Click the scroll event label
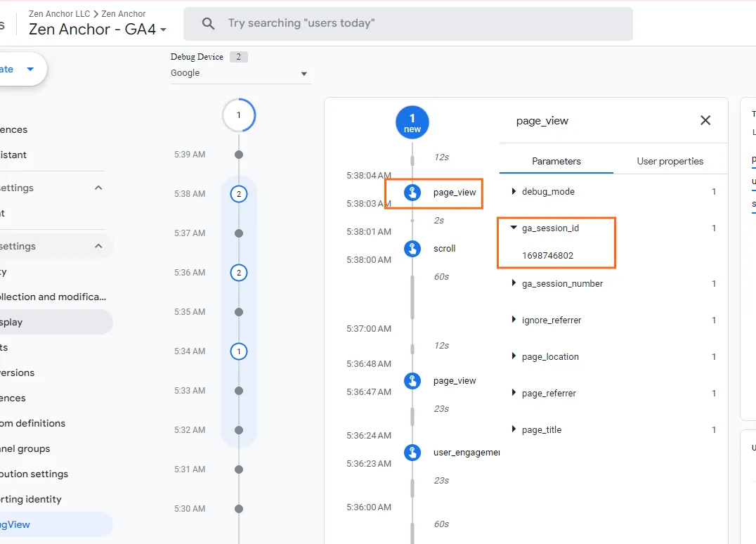Image resolution: width=756 pixels, height=544 pixels. pos(444,249)
